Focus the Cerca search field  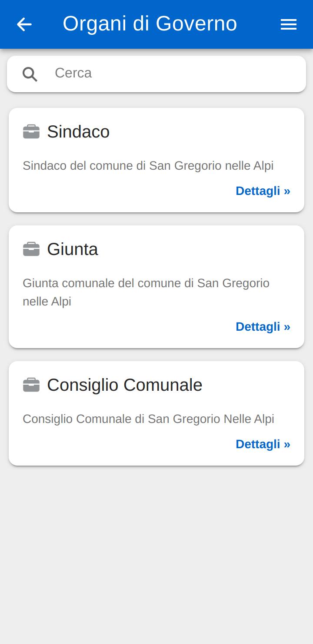(x=156, y=74)
